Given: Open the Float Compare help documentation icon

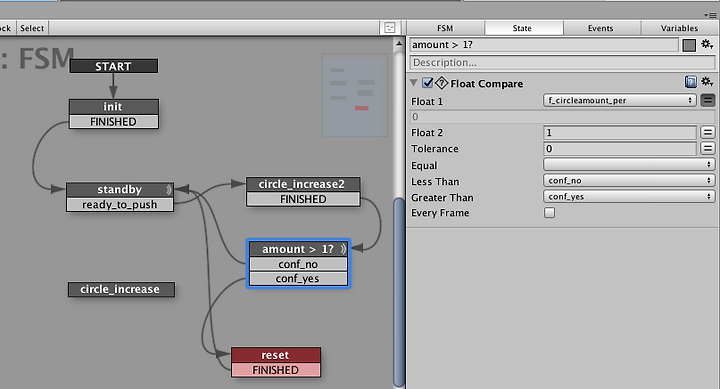Looking at the screenshot, I should coord(691,82).
